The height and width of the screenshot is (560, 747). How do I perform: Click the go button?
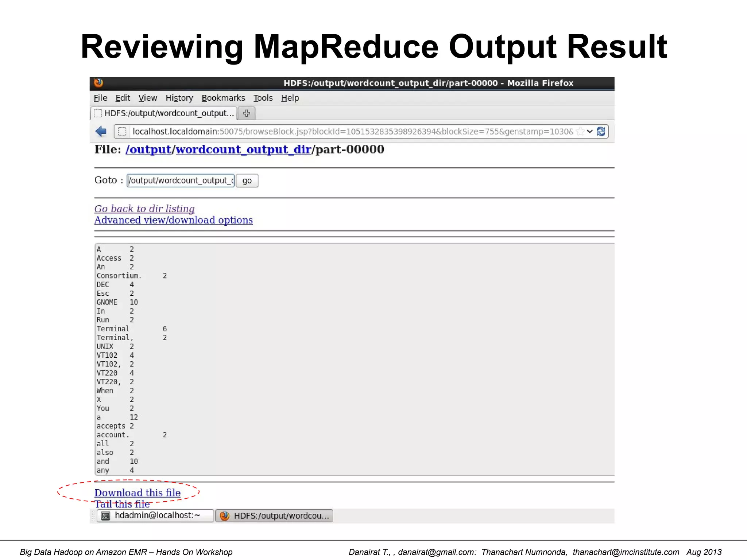247,180
